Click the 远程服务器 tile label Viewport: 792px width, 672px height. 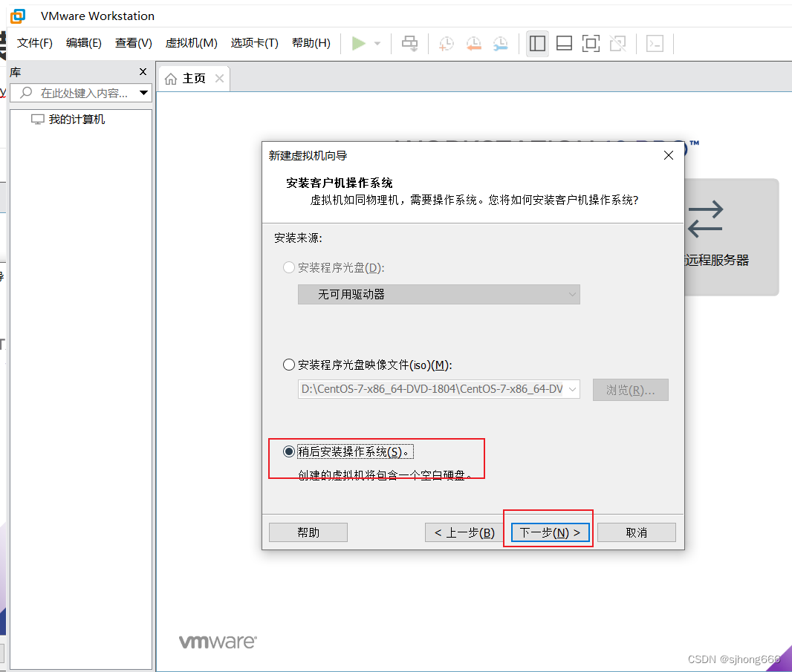pyautogui.click(x=717, y=261)
